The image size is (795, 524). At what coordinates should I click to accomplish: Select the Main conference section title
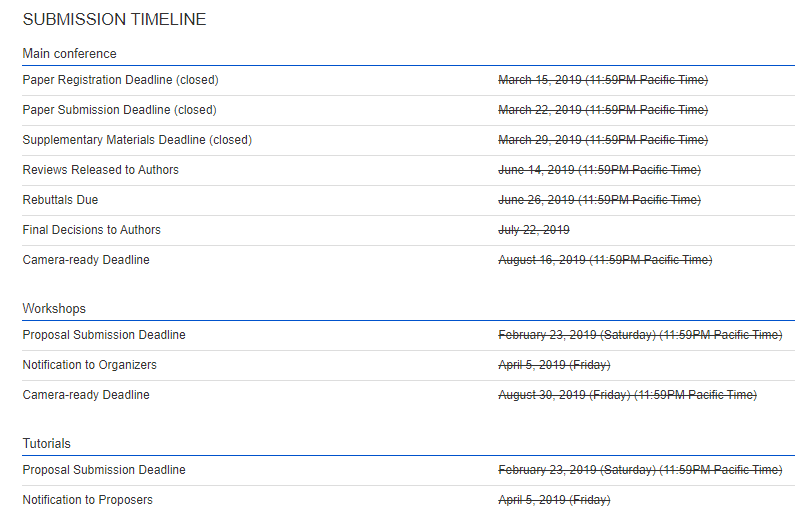point(69,54)
